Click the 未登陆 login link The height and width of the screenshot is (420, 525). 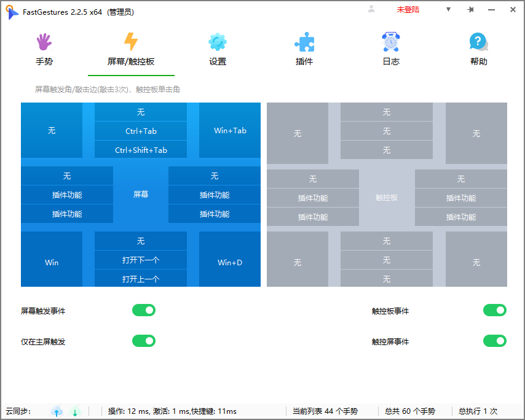click(x=408, y=10)
